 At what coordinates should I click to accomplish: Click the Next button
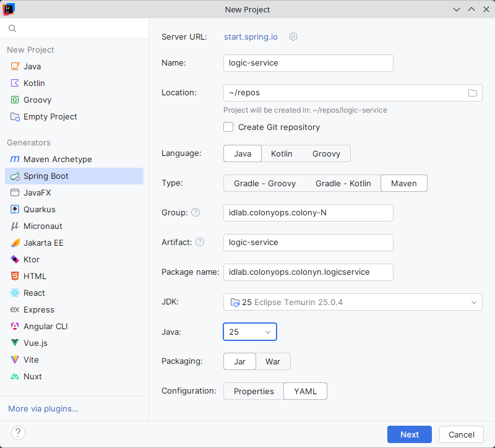[x=410, y=434]
